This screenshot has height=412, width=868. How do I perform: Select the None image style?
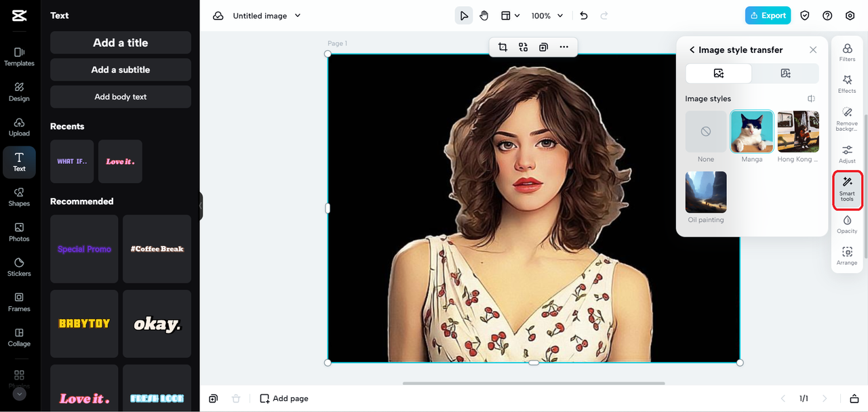(705, 131)
